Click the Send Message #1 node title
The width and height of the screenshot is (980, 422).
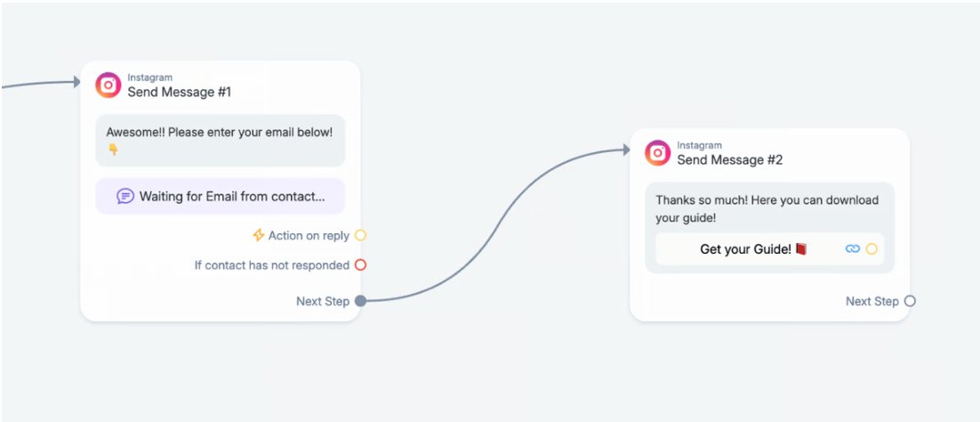(180, 92)
